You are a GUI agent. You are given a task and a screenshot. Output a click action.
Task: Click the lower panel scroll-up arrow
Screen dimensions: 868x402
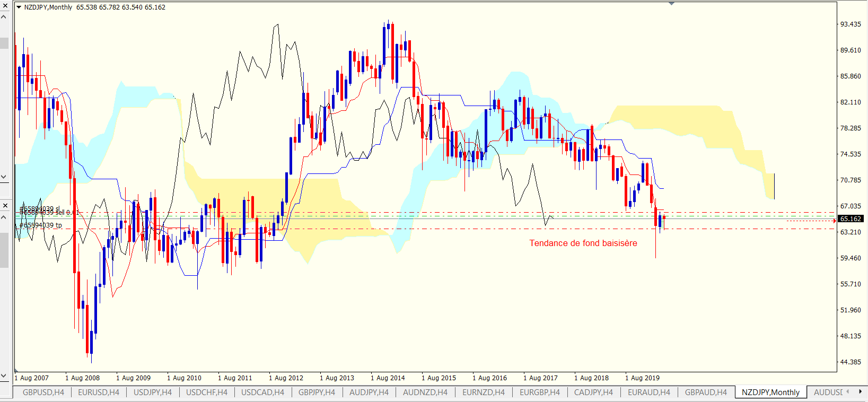(4, 217)
